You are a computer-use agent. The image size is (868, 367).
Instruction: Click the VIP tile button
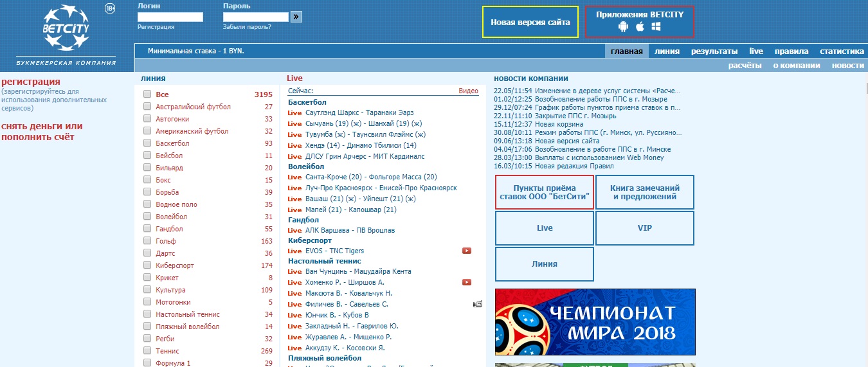[645, 228]
